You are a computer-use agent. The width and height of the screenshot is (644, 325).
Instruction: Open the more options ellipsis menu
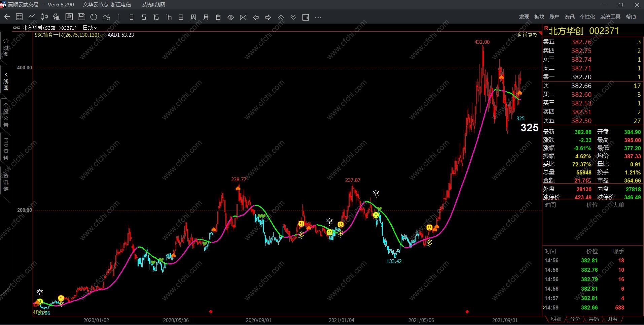[x=318, y=18]
